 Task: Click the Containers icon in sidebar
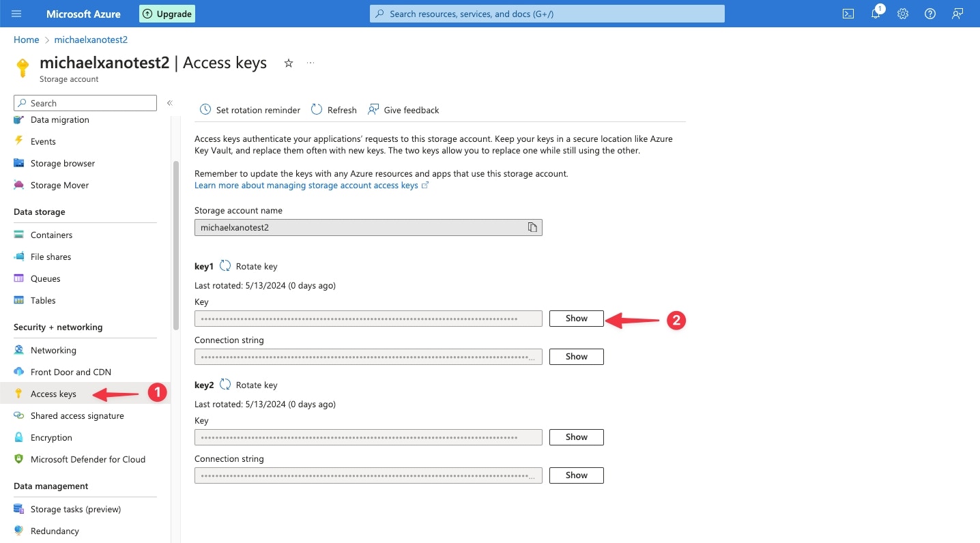tap(19, 235)
